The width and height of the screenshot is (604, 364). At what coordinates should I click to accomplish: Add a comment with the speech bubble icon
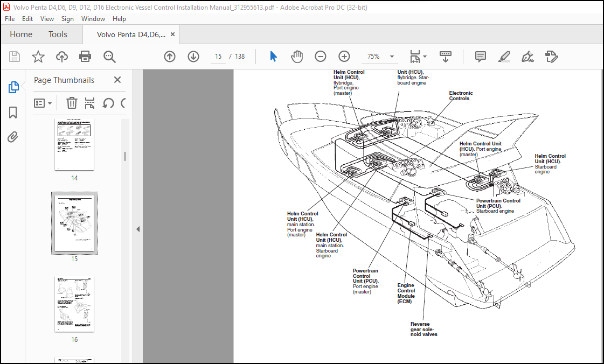click(481, 57)
